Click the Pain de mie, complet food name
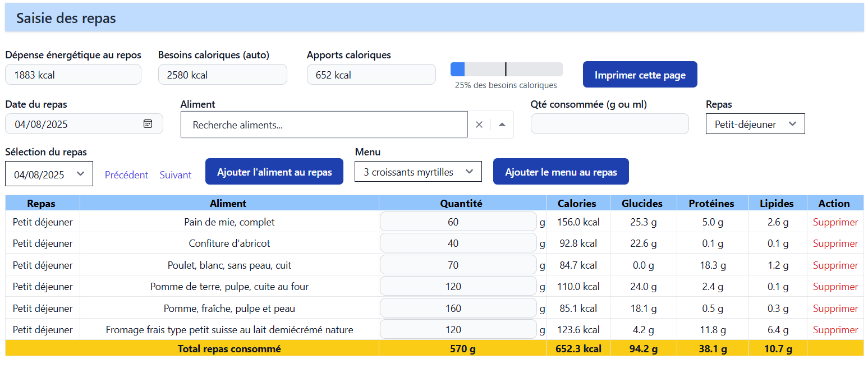 pos(229,222)
